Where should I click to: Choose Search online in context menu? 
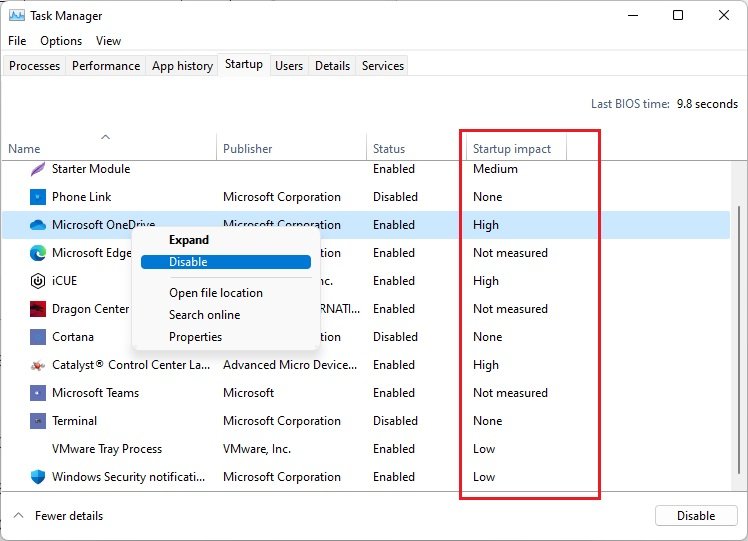226,315
